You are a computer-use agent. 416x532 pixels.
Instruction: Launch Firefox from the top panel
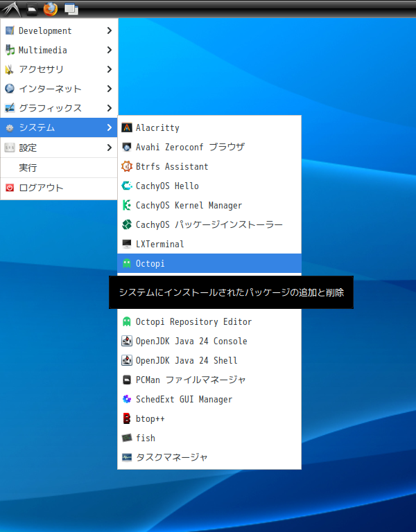pyautogui.click(x=50, y=9)
